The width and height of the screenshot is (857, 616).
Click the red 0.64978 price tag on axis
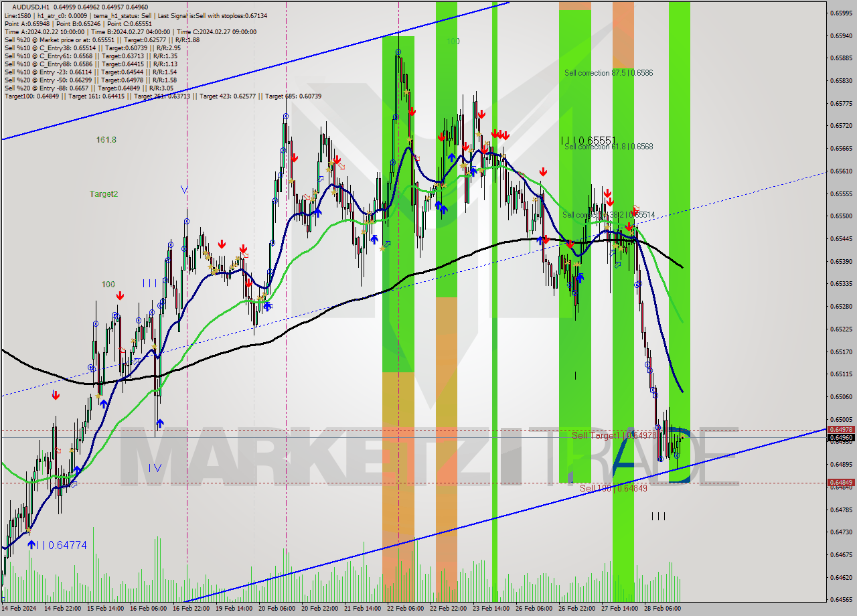tap(841, 430)
